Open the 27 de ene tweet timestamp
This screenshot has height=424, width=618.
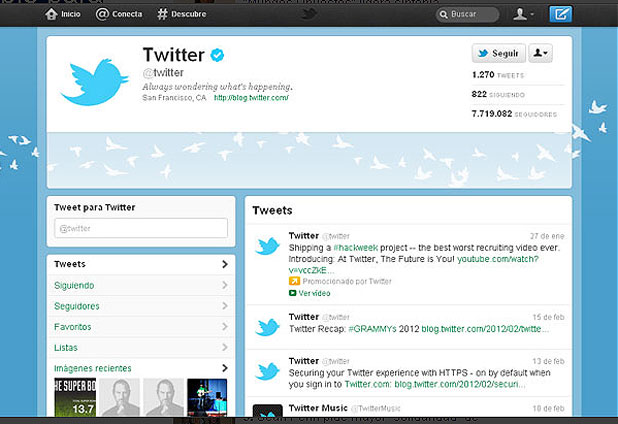pyautogui.click(x=547, y=236)
